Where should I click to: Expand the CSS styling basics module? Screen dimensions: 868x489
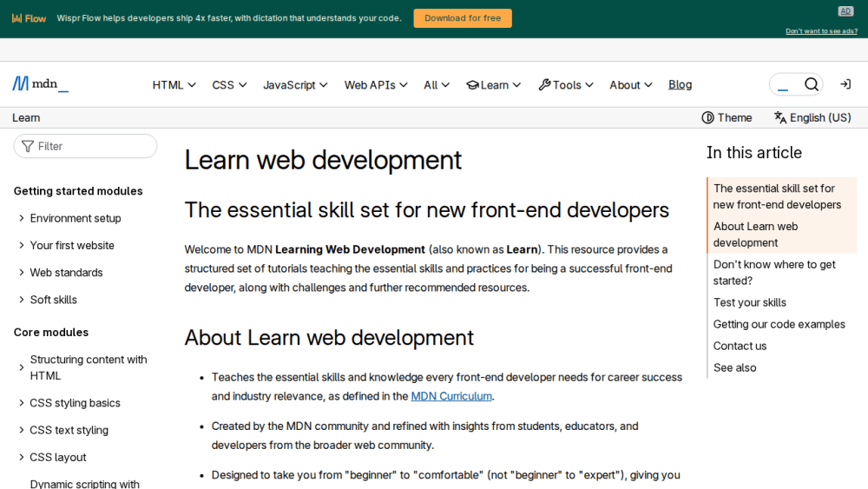coord(69,403)
